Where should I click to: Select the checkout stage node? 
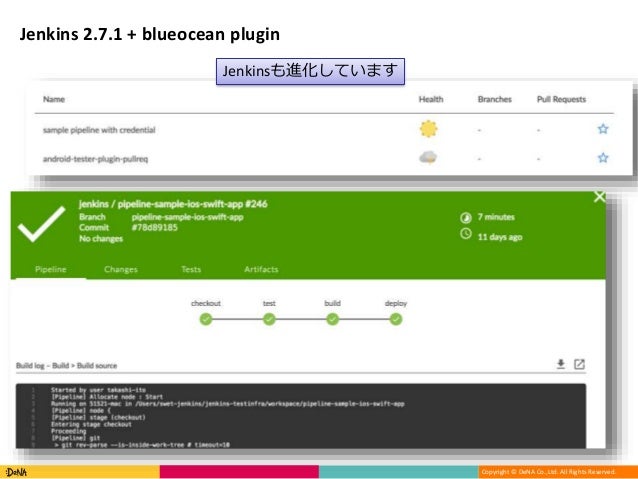206,319
